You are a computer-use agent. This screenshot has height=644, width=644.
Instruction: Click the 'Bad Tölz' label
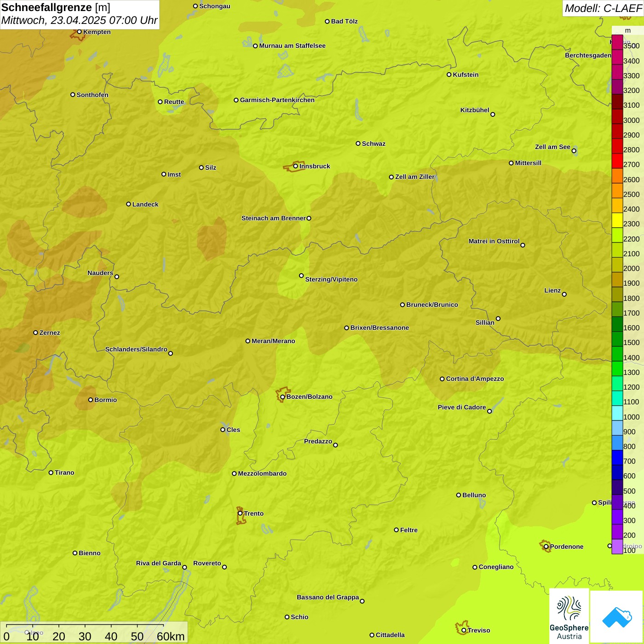tap(345, 21)
